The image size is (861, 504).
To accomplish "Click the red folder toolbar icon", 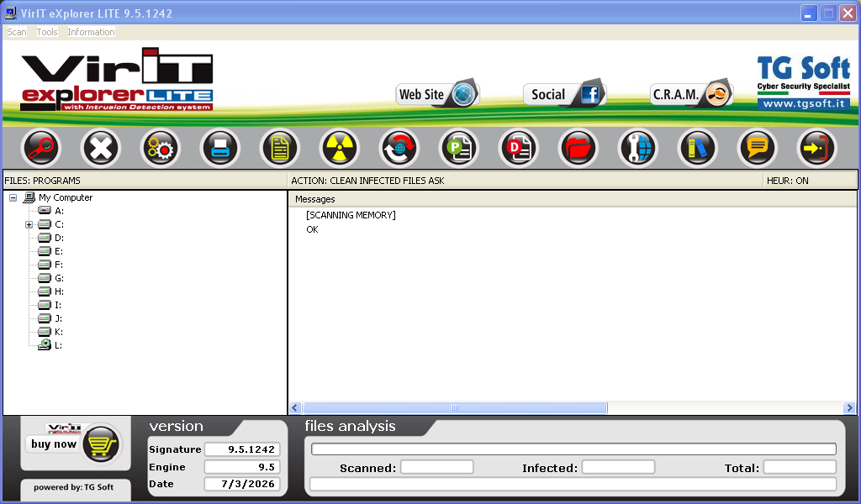I will pos(578,148).
